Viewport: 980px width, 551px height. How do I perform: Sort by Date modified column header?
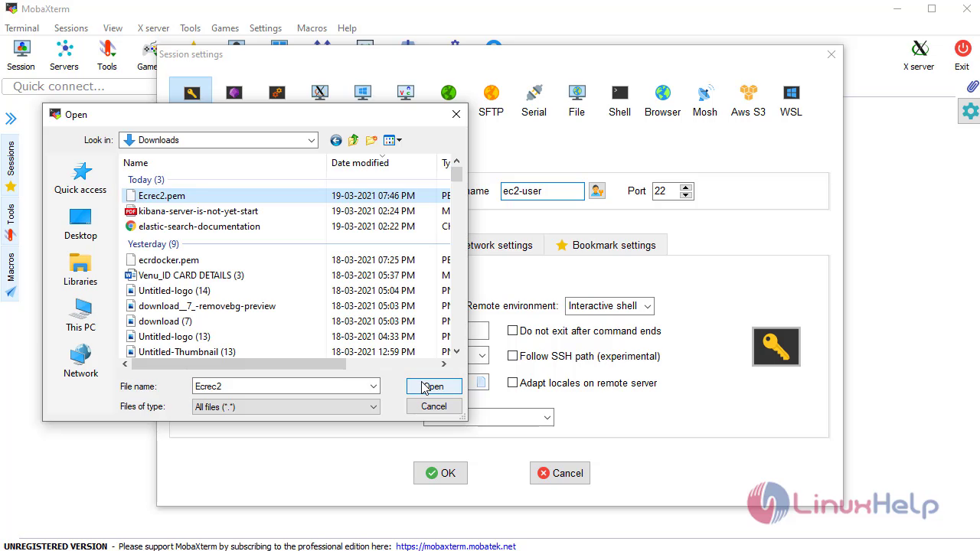[381, 162]
